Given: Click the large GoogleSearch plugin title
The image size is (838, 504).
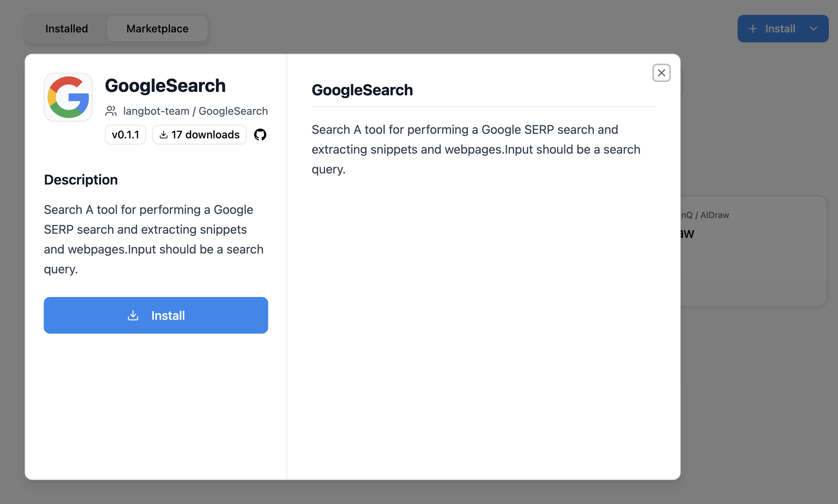Looking at the screenshot, I should pos(165,85).
